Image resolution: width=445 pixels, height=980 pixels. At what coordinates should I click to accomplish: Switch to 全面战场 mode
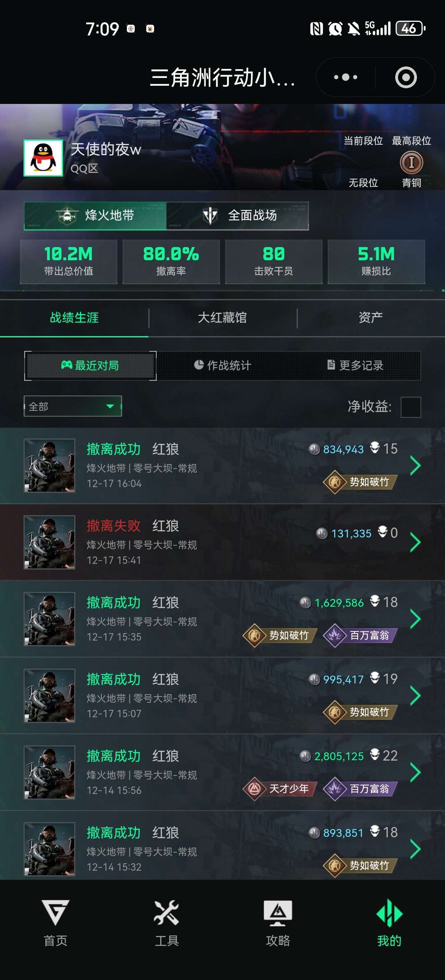[238, 216]
